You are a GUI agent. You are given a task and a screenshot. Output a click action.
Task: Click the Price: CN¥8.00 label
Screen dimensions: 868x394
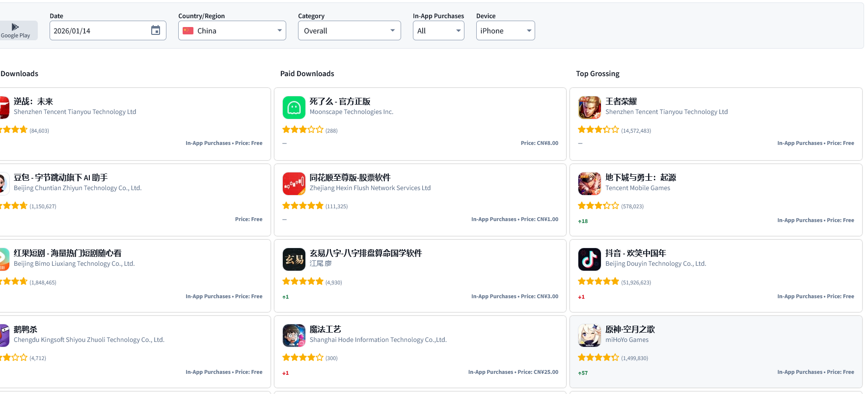point(540,143)
